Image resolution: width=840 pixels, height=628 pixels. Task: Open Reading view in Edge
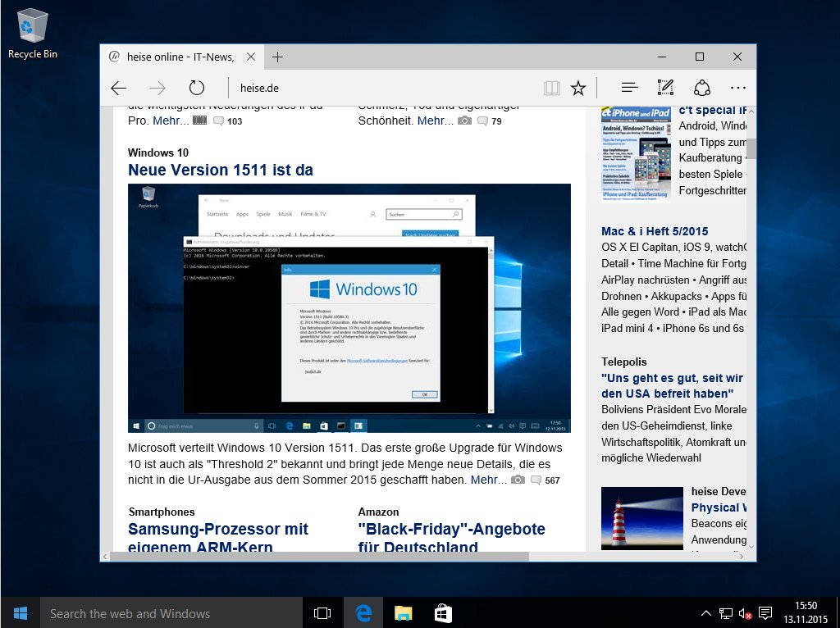pyautogui.click(x=552, y=89)
